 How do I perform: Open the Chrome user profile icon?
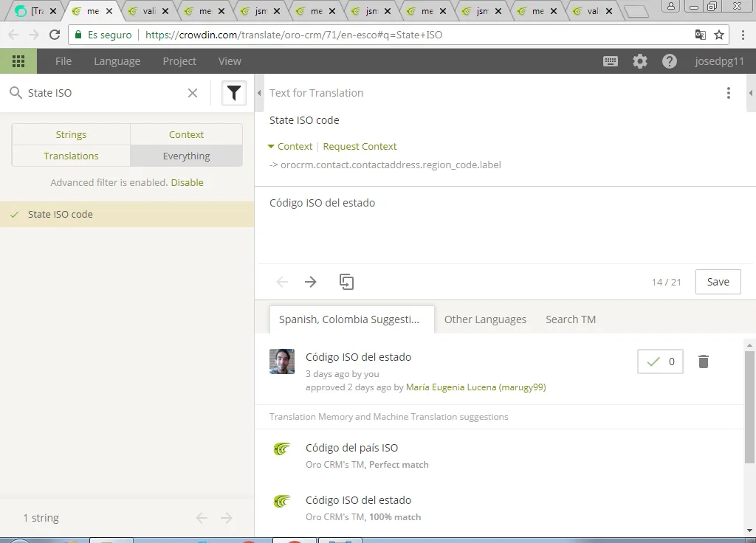click(x=670, y=6)
